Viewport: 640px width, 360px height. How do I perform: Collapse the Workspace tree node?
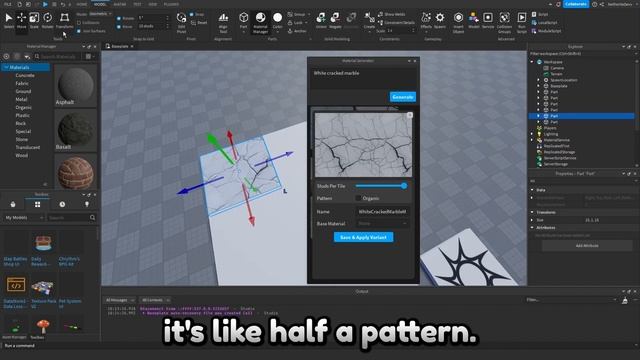pos(532,62)
